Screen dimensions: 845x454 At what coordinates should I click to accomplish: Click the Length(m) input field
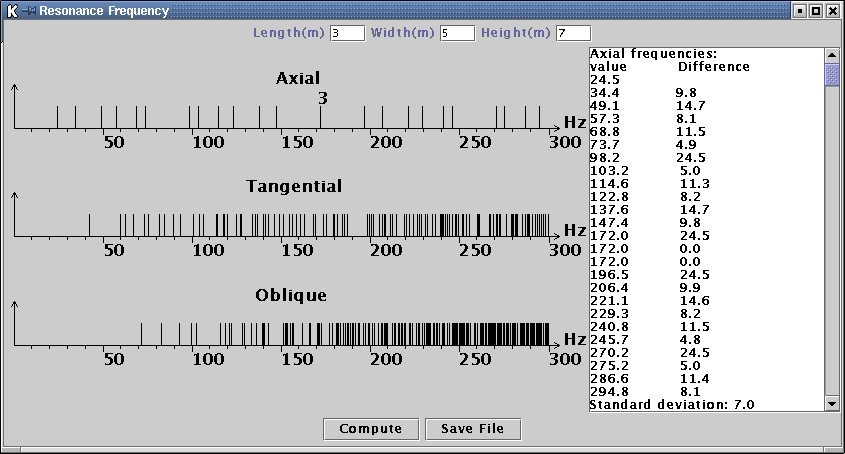tap(347, 33)
